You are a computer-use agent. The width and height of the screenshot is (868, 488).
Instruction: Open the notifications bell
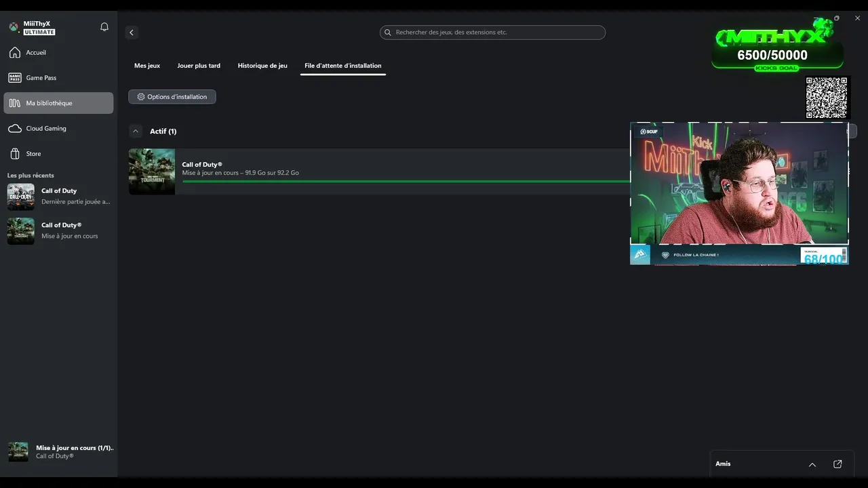tap(104, 27)
